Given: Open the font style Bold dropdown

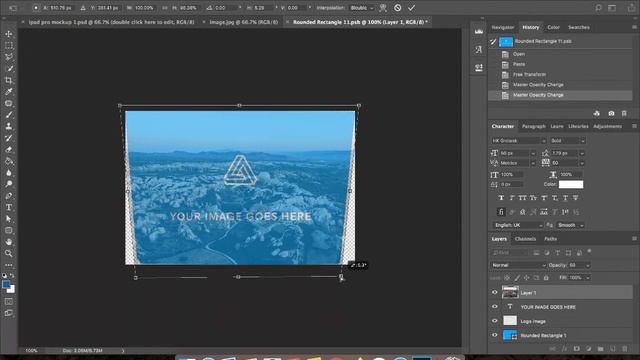Looking at the screenshot, I should point(568,140).
